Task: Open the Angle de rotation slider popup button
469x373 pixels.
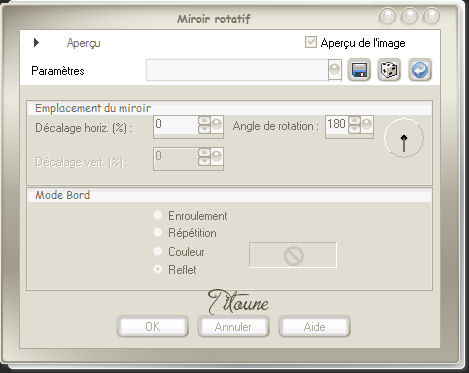Action: (x=367, y=125)
